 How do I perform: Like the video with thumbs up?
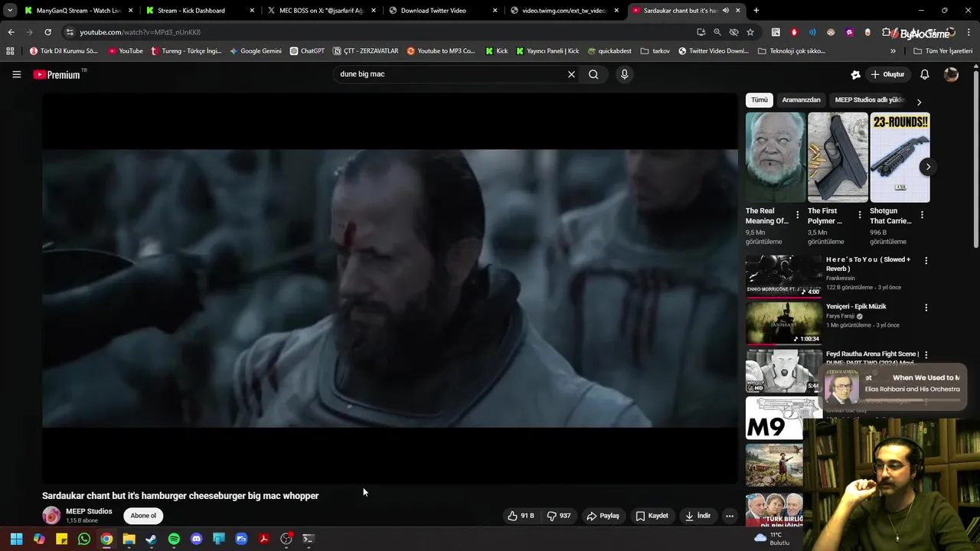[x=521, y=516]
